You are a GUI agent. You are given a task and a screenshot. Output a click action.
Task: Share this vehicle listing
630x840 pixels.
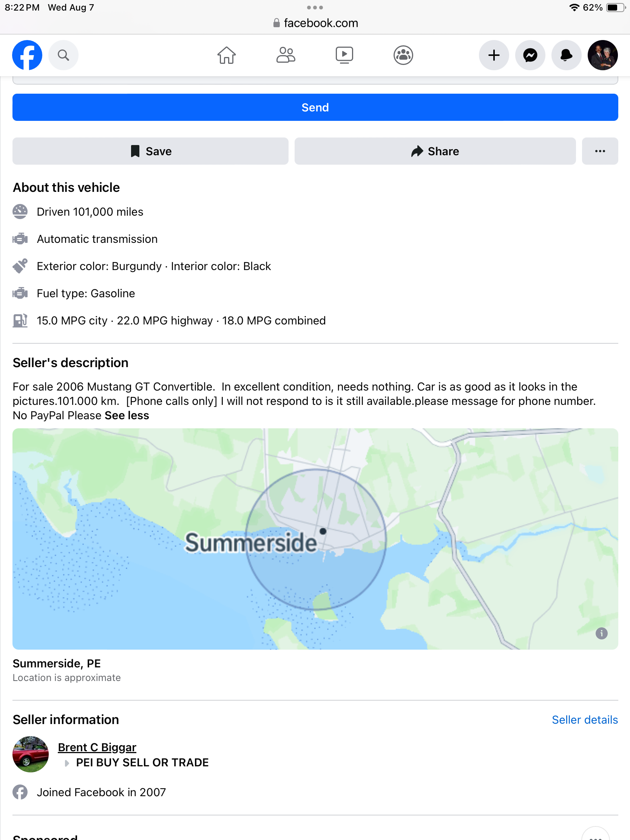click(x=435, y=151)
